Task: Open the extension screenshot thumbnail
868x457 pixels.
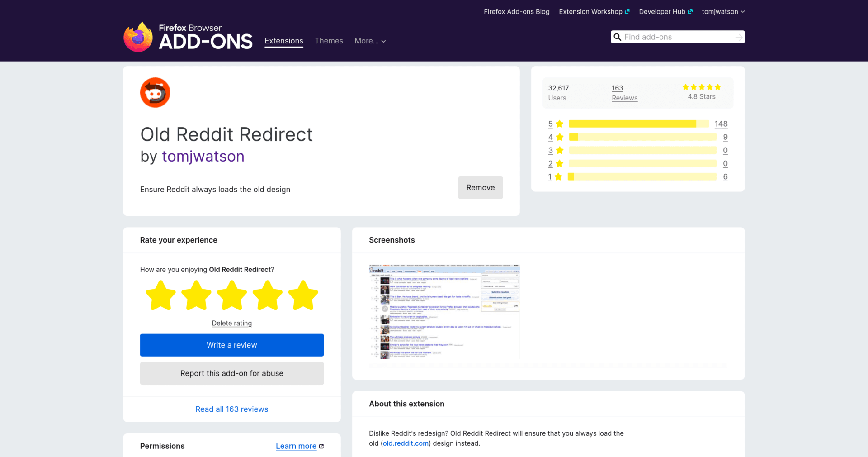Action: tap(444, 312)
